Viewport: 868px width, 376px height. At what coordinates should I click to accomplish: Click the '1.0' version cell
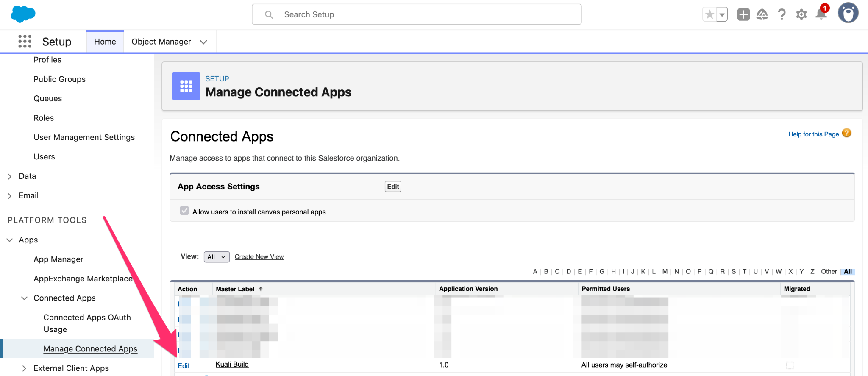click(x=444, y=365)
